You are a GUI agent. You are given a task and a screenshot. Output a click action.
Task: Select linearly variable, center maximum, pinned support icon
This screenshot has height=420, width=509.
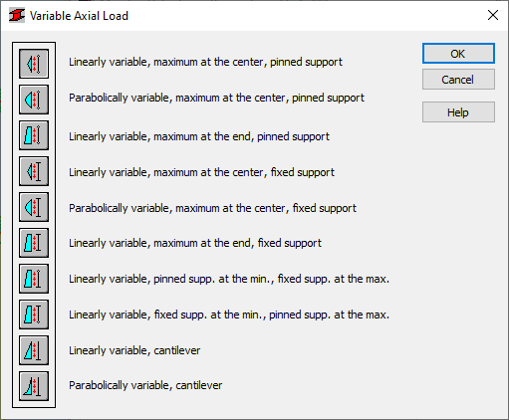click(34, 64)
